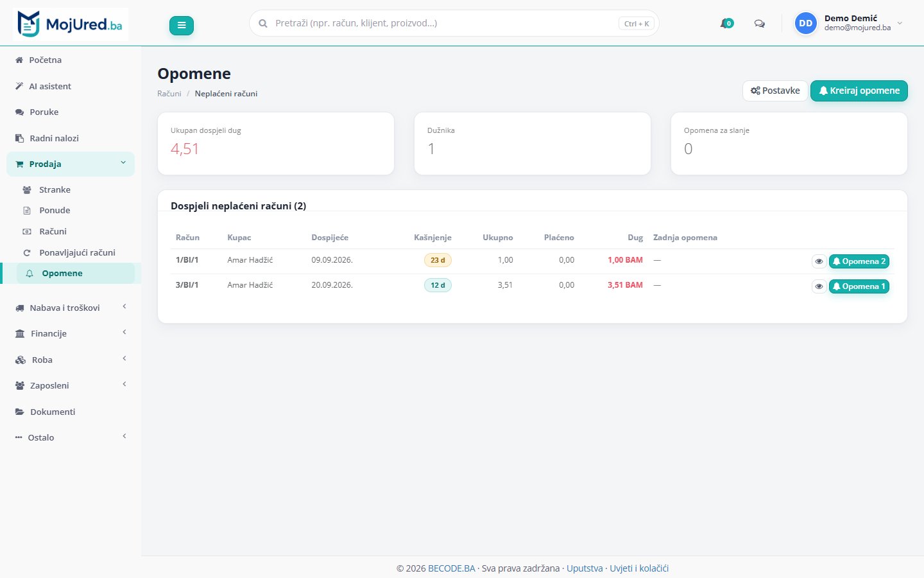Send Opomena 1 for invoice 3/BI/1
924x578 pixels.
click(859, 286)
